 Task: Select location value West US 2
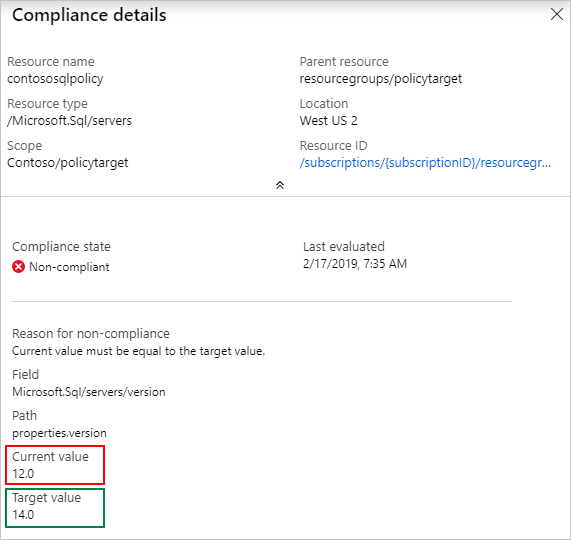(328, 121)
